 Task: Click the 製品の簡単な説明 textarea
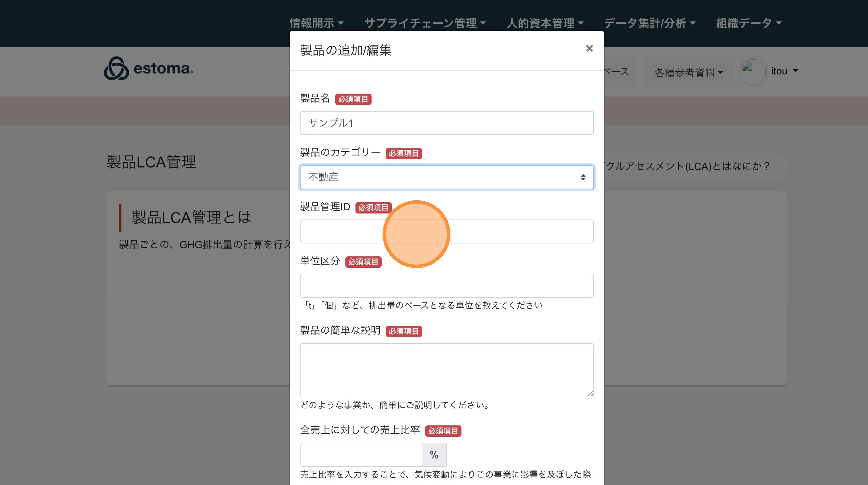(x=447, y=370)
